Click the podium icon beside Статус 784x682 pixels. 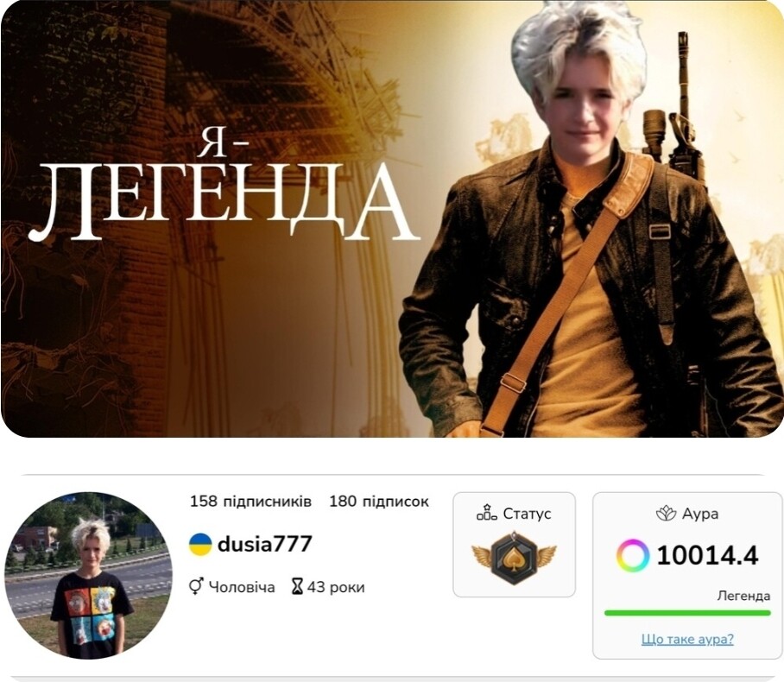[x=486, y=513]
